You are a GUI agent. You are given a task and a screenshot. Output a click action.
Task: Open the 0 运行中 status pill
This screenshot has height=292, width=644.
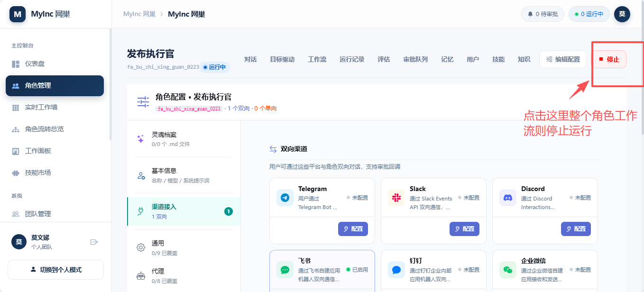coord(589,14)
